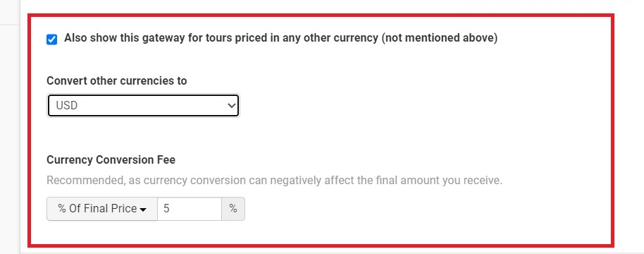Click the caret beside '% Of Final Price'
644x254 pixels.
143,210
